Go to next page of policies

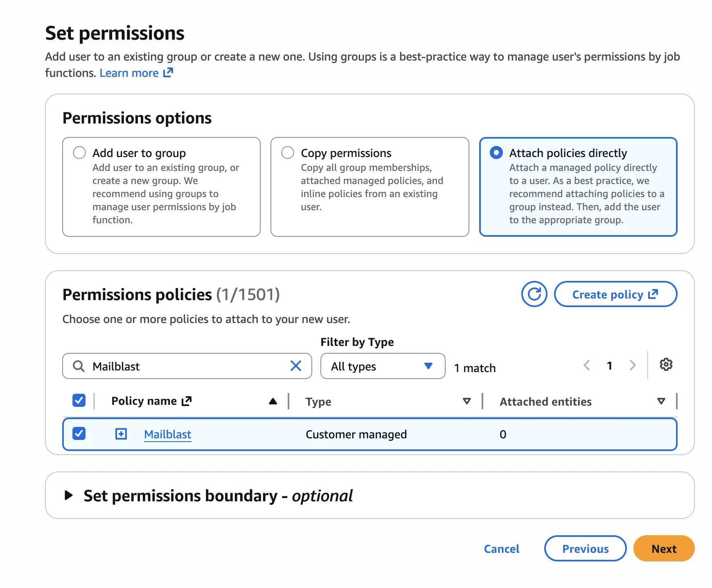click(x=633, y=365)
